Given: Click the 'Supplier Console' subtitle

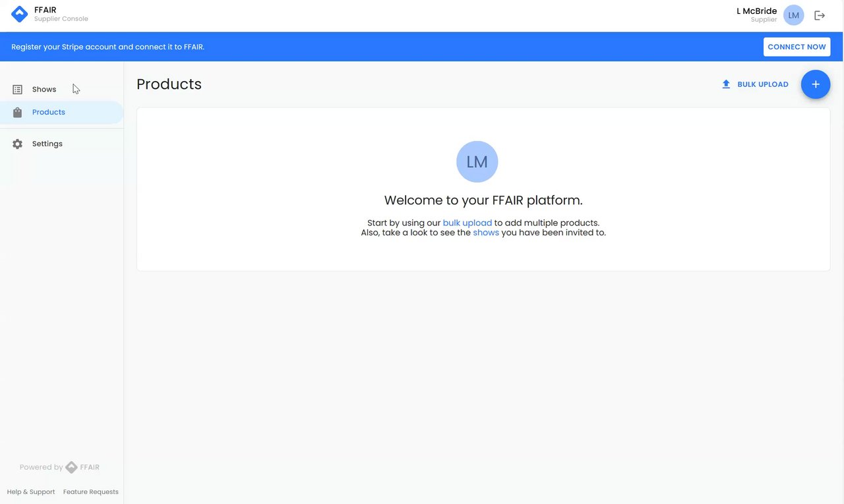Looking at the screenshot, I should (61, 19).
